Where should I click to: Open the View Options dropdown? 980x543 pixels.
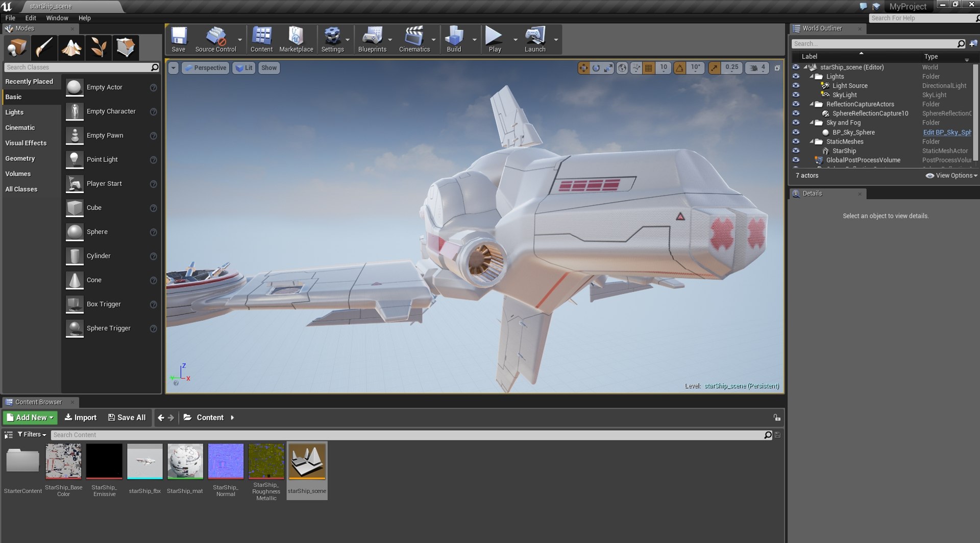coord(951,176)
